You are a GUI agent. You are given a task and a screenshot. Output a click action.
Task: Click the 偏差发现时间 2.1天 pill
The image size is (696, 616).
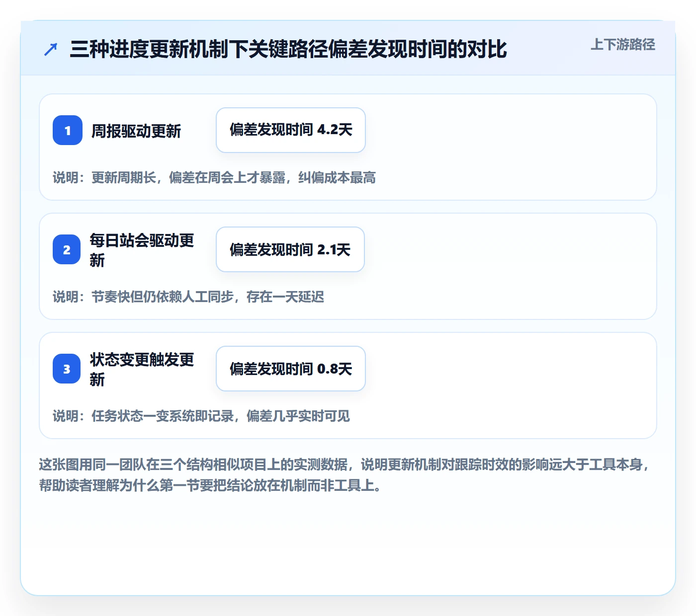290,249
